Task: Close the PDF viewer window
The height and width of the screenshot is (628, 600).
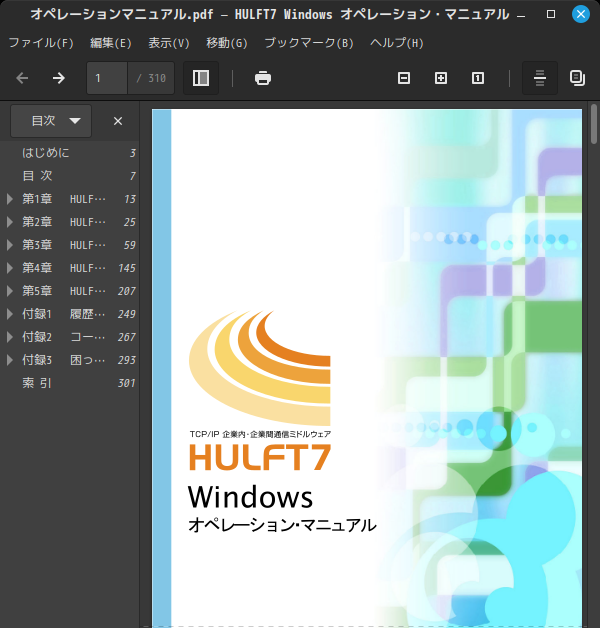Action: [580, 14]
